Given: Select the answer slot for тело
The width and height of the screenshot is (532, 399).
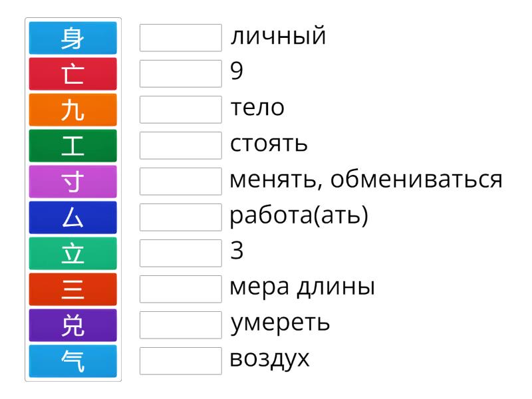Looking at the screenshot, I should pyautogui.click(x=181, y=110).
